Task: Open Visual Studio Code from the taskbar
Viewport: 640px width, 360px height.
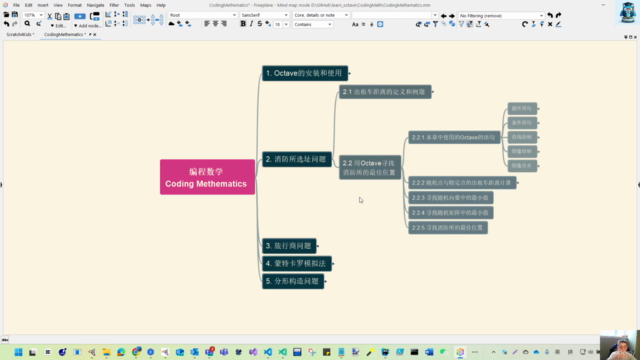Action: pos(268,352)
